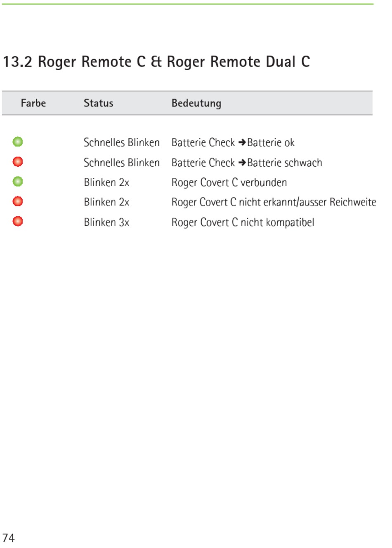The height and width of the screenshot is (548, 392).
Task: Click Blinken 2x in the nicht erkannt row
Action: [x=106, y=202]
